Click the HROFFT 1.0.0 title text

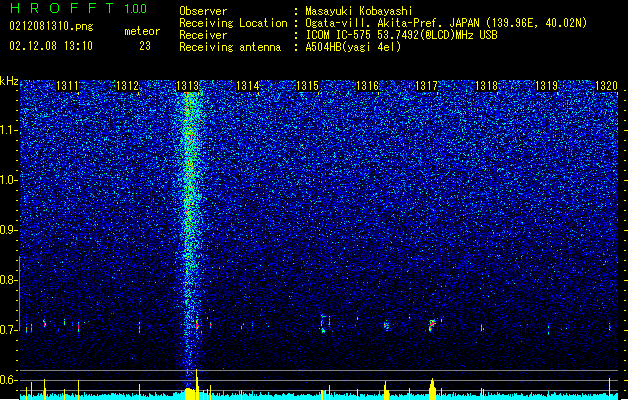coord(78,8)
